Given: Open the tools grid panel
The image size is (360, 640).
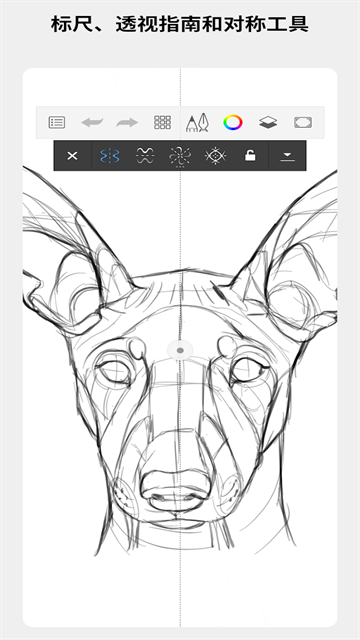Looking at the screenshot, I should pos(162,122).
